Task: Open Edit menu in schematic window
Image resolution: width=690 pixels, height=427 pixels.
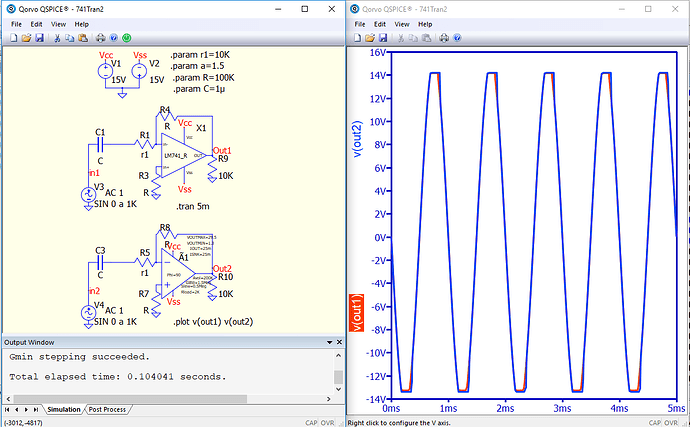Action: pyautogui.click(x=37, y=24)
